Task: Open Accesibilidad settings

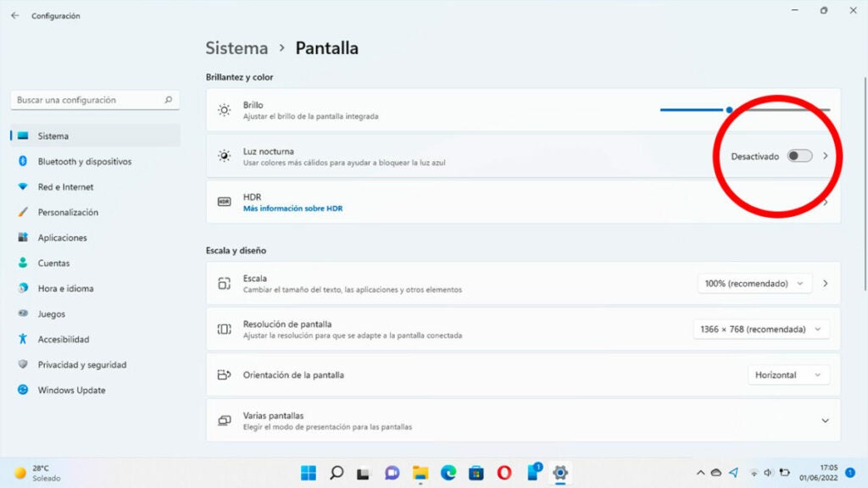Action: tap(63, 340)
